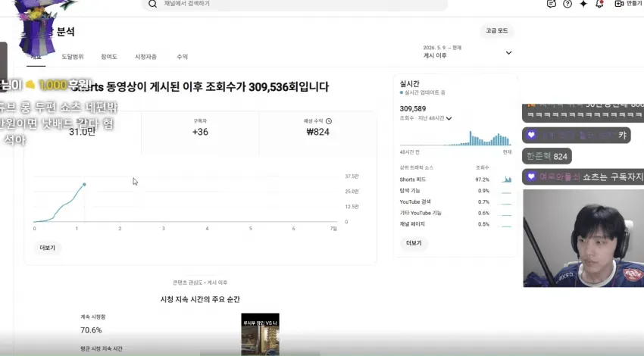Click 더보기 under the views chart
The image size is (644, 356).
[x=47, y=248]
